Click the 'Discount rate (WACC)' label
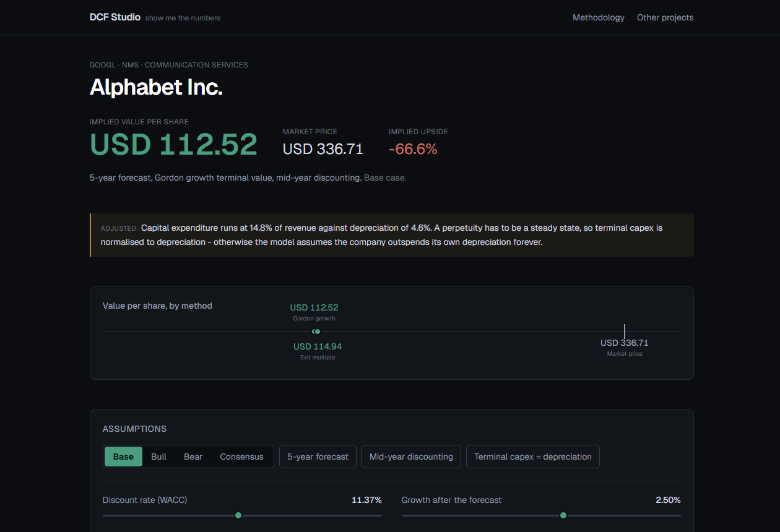This screenshot has height=532, width=780. coord(145,500)
